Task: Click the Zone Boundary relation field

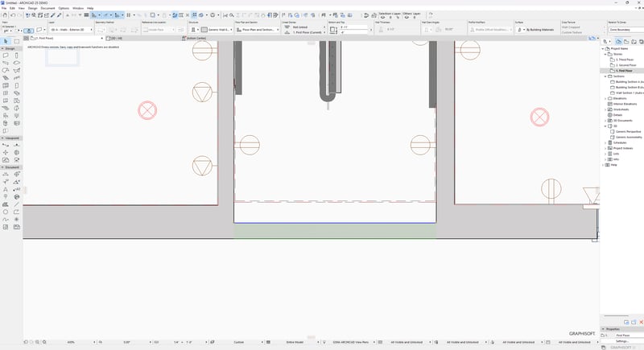Action: click(x=619, y=28)
